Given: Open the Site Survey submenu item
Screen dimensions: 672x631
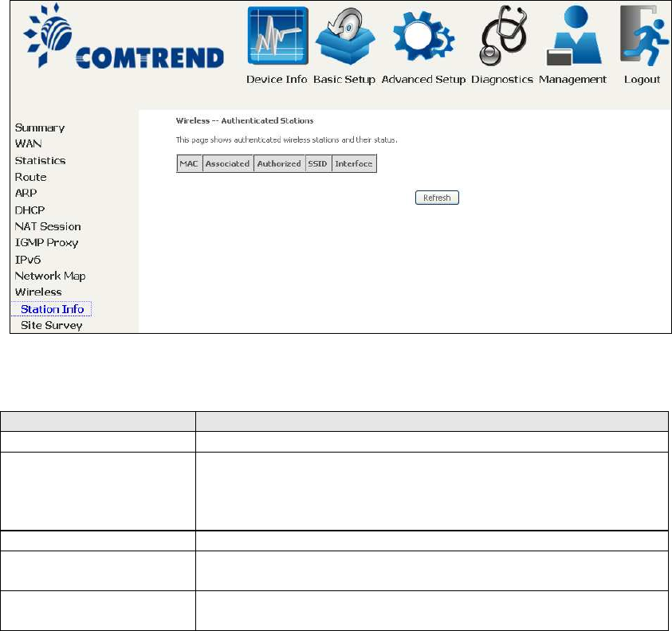Looking at the screenshot, I should click(52, 325).
